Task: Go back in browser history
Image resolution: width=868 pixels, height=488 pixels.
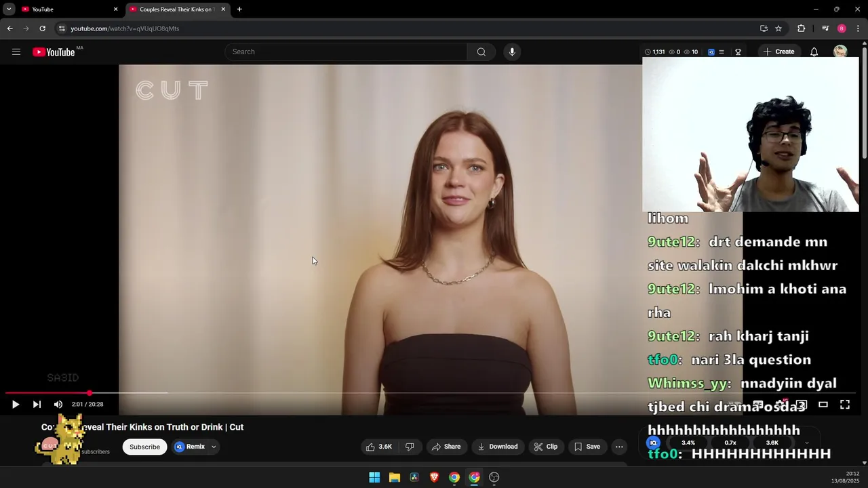Action: click(x=9, y=28)
